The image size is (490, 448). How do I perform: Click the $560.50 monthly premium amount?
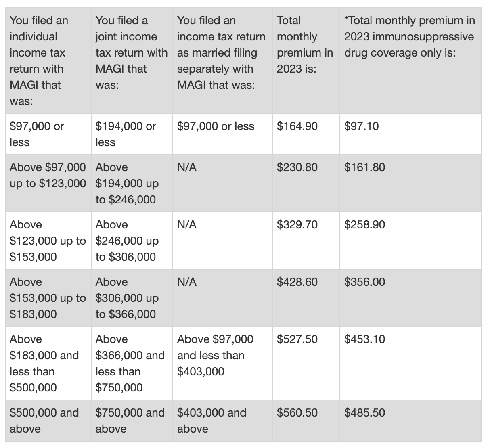pyautogui.click(x=297, y=413)
